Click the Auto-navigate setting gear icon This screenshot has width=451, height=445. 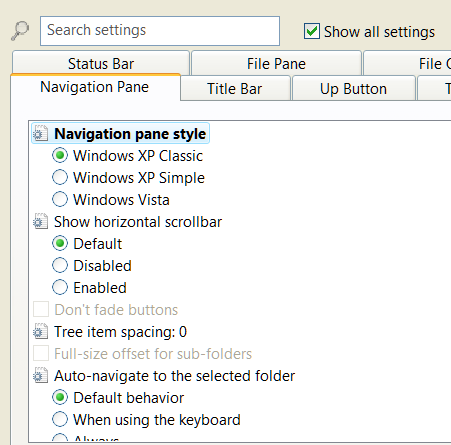click(x=41, y=376)
